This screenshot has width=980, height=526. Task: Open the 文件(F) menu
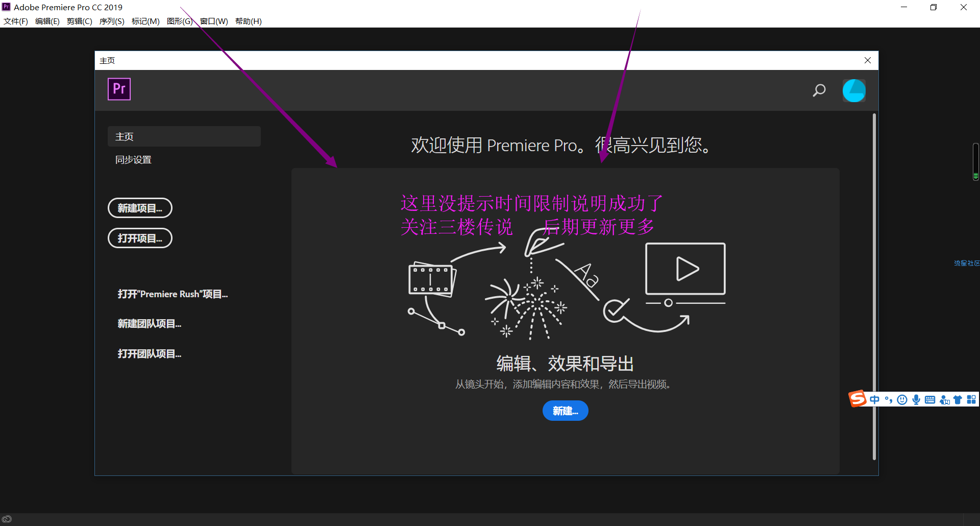16,21
